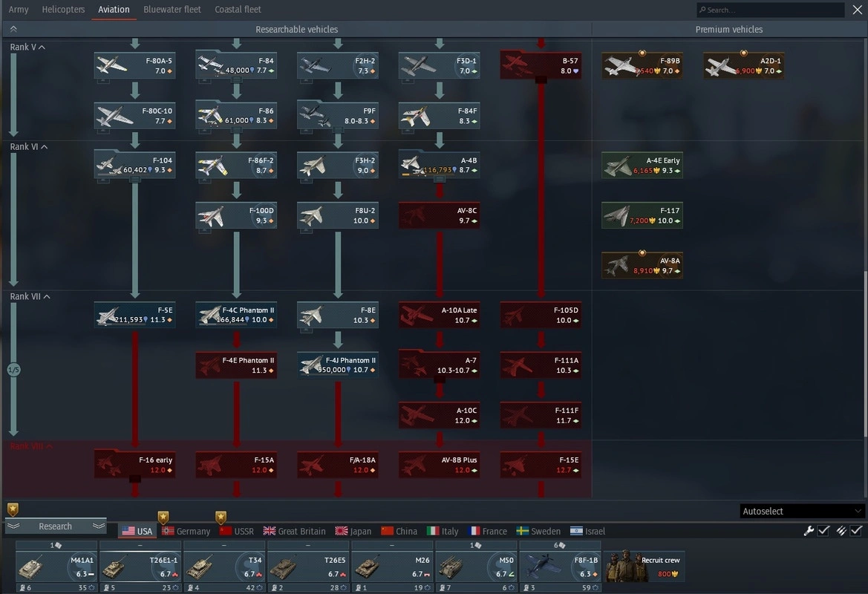The image size is (868, 594).
Task: Pick the M41A1 tank crew slot
Action: click(x=57, y=567)
